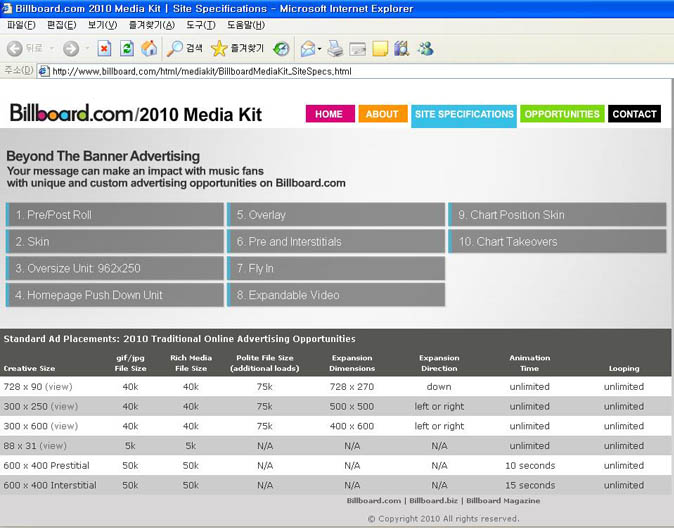
Task: Open the 도구(T) menu
Action: (x=200, y=25)
